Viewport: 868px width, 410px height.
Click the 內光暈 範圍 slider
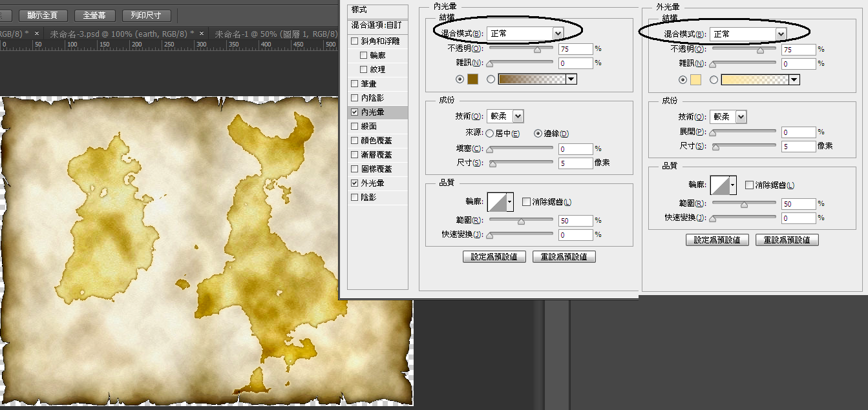click(x=521, y=220)
